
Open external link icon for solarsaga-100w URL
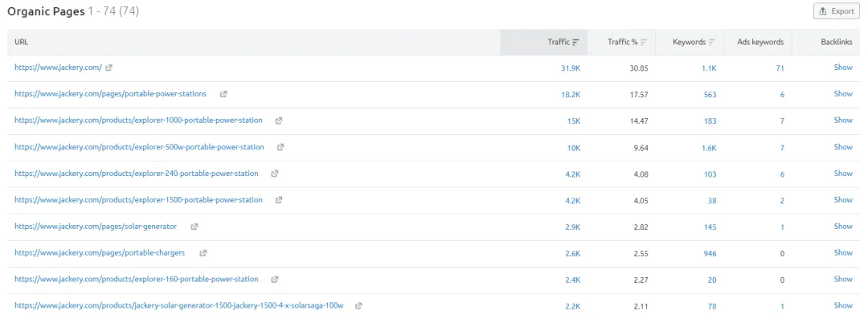(358, 305)
